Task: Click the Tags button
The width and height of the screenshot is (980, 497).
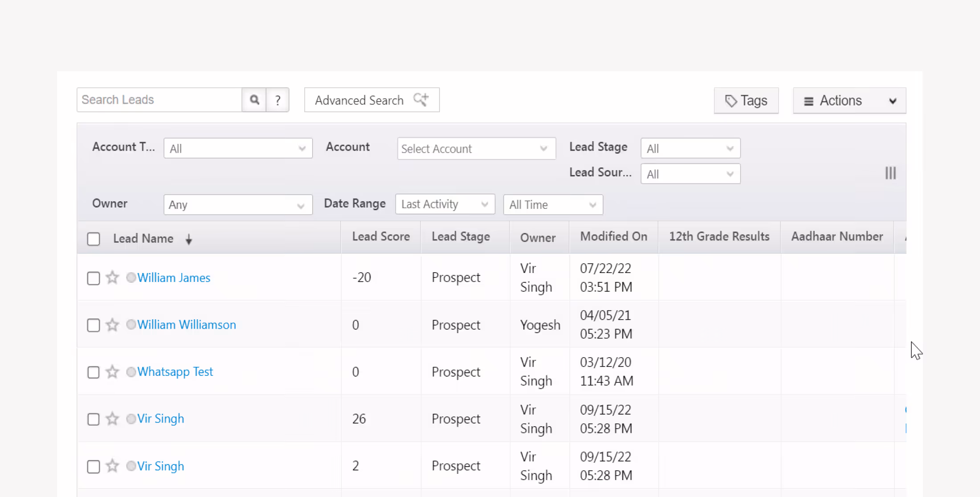Action: pyautogui.click(x=746, y=101)
